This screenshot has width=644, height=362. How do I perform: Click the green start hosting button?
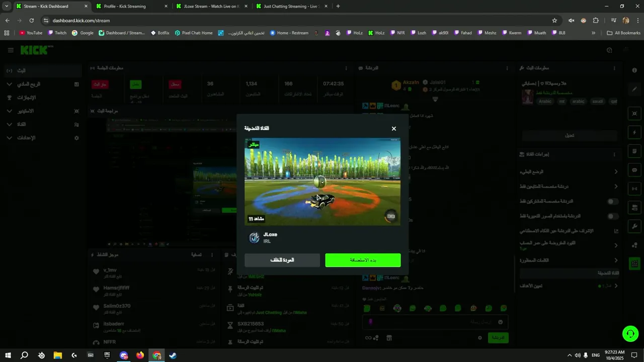coord(363,260)
